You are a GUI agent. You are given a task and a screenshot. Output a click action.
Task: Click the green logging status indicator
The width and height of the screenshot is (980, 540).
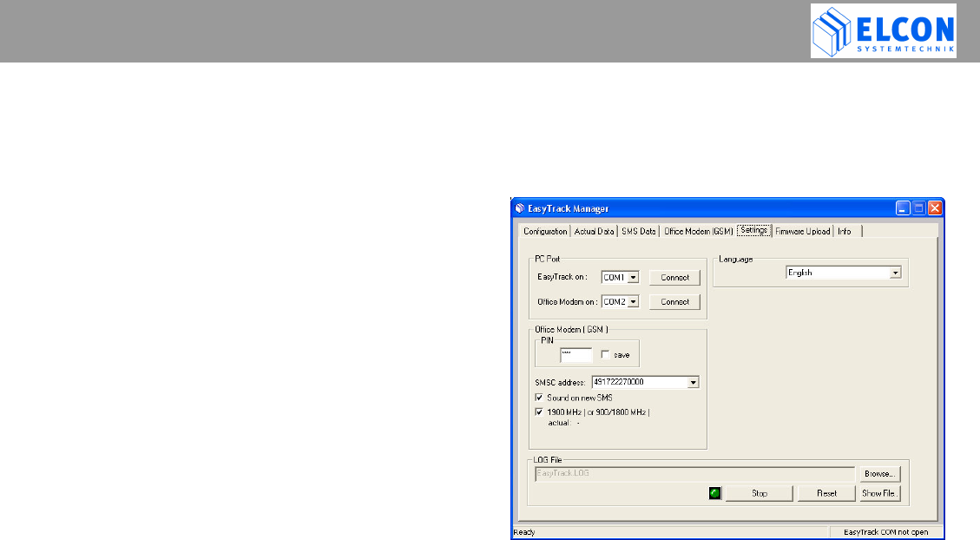point(715,493)
